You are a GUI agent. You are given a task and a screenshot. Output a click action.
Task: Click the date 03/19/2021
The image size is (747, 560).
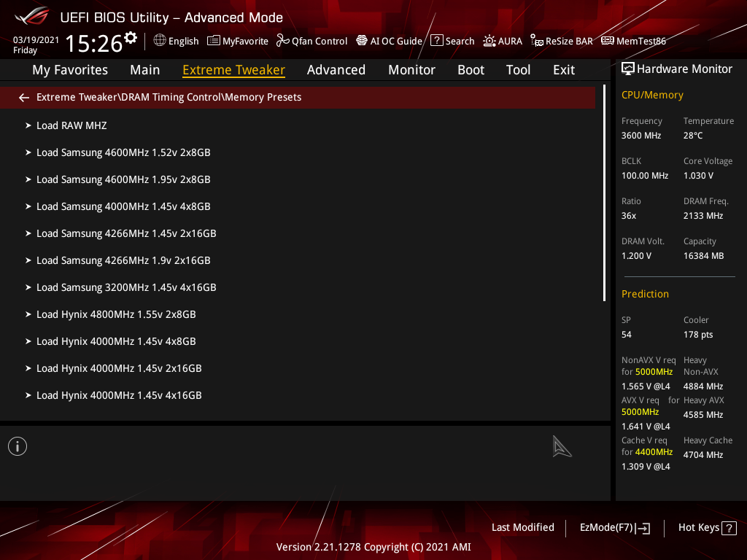pos(36,40)
